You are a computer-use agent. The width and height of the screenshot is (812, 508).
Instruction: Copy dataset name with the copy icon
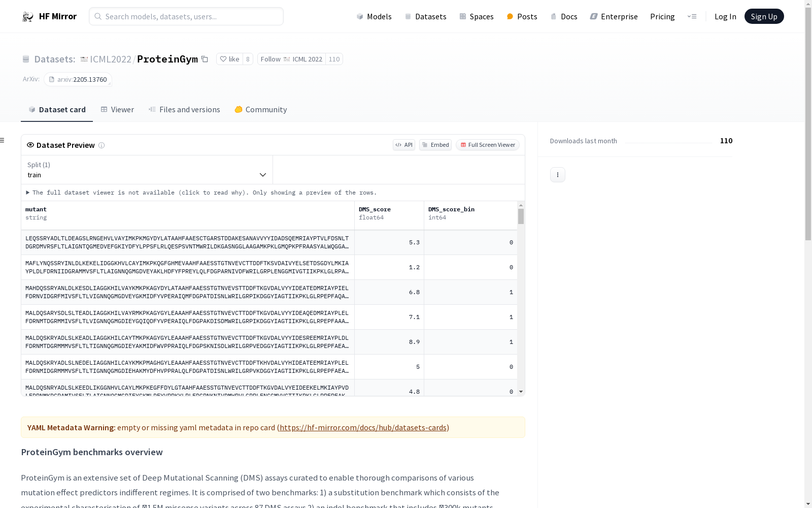click(205, 59)
